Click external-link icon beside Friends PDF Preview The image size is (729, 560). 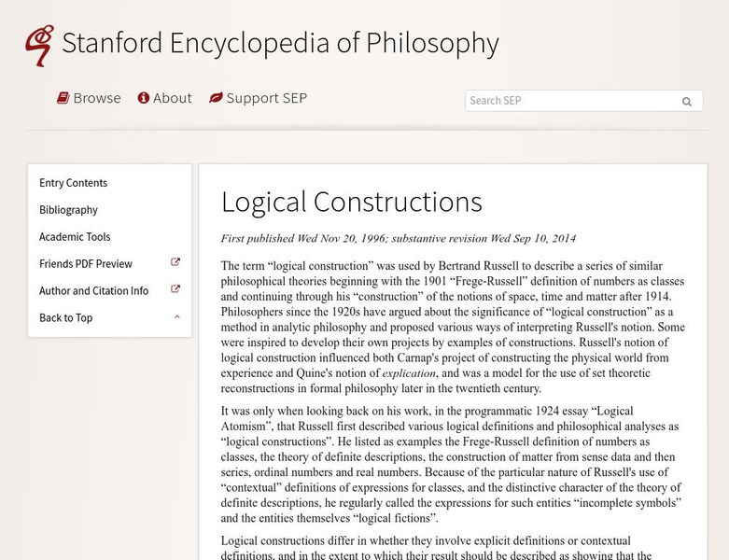click(175, 262)
